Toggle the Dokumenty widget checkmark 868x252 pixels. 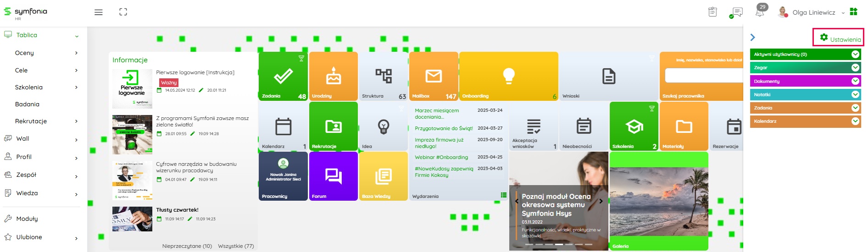(x=855, y=81)
